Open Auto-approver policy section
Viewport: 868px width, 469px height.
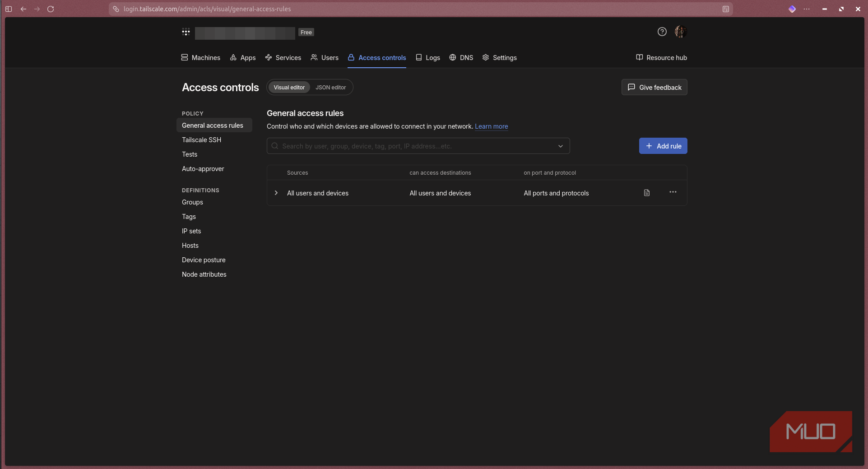203,169
